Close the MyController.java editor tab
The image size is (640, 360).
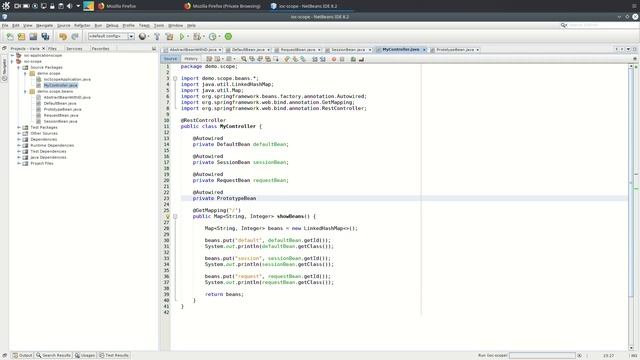[x=424, y=50]
